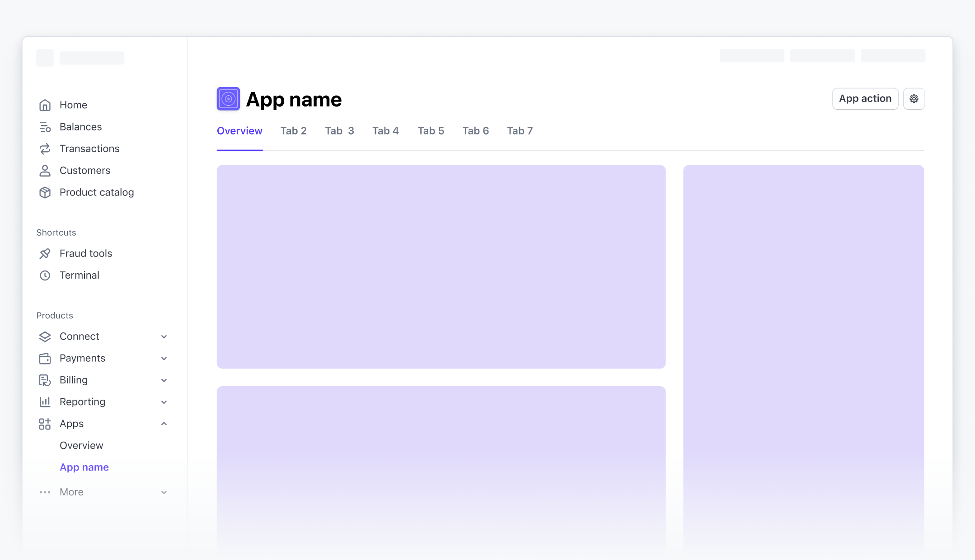Click the App name page heading

pos(294,99)
